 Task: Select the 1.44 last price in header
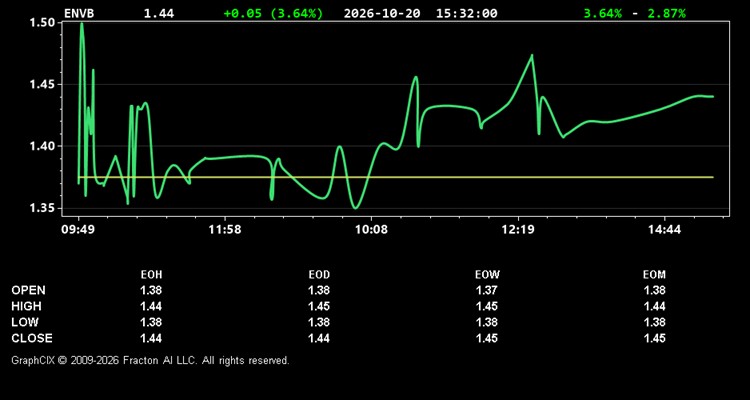pyautogui.click(x=159, y=13)
